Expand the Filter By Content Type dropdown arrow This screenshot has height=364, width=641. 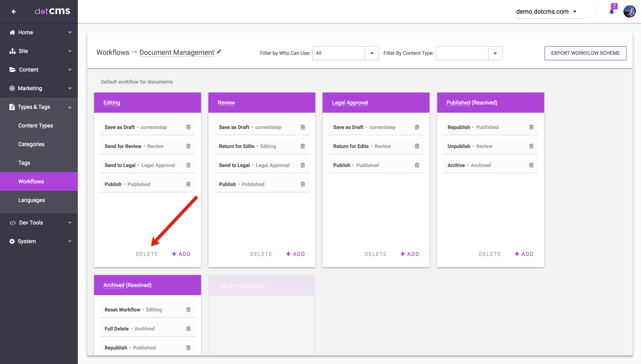point(495,53)
